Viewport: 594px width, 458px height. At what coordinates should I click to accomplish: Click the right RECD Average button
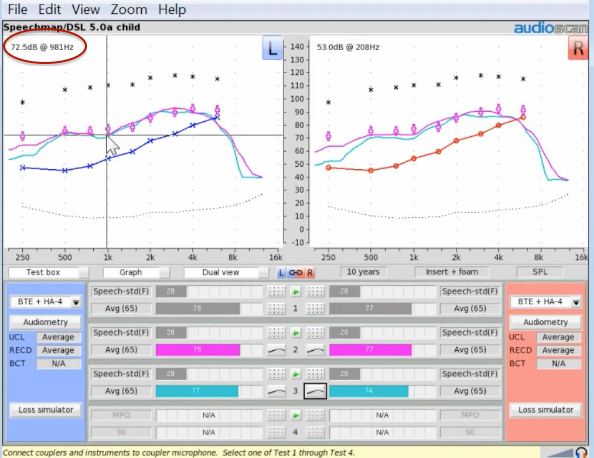(x=558, y=350)
